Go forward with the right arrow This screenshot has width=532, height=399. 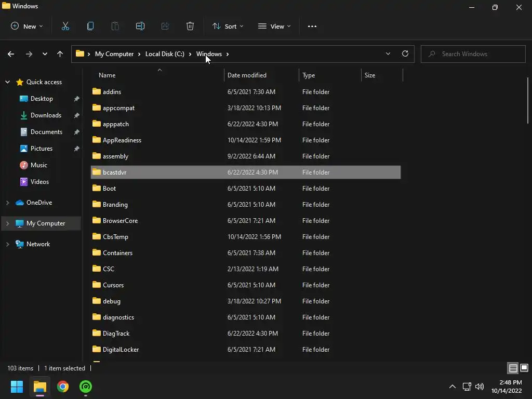click(29, 54)
